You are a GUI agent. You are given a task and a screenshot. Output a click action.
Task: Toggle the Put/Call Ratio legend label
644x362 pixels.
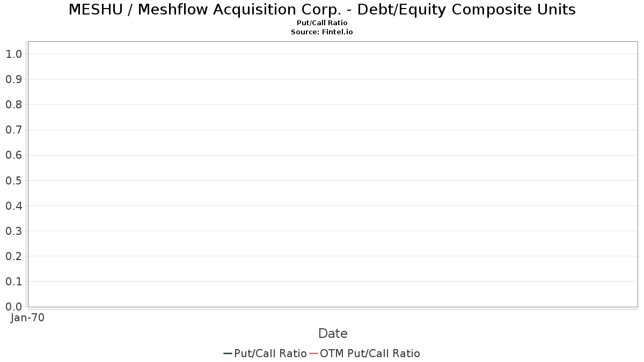click(x=270, y=353)
